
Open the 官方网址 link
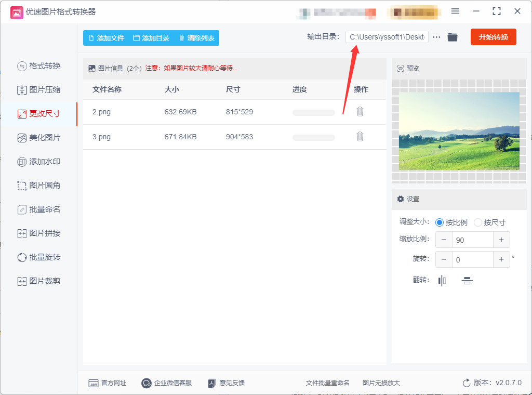tap(107, 383)
